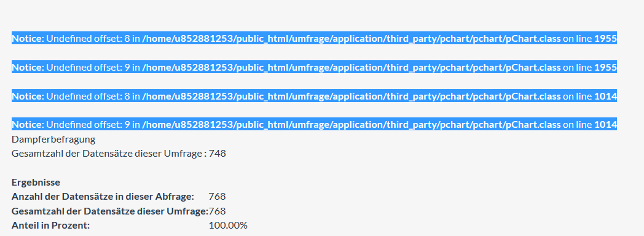Click the bold Gesamtzahl der Datensätze dieser Umfrage label
644x236 pixels.
[x=110, y=211]
